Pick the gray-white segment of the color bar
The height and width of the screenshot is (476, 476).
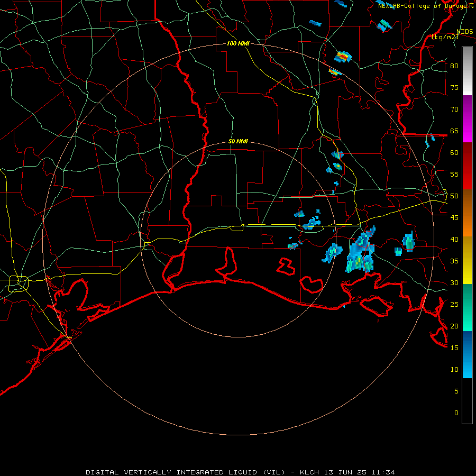click(467, 71)
